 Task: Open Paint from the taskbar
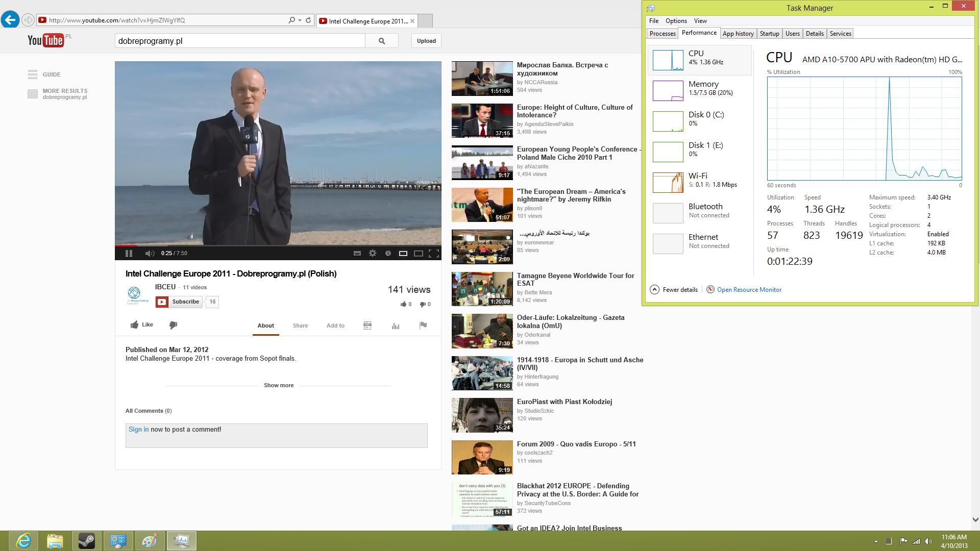150,541
